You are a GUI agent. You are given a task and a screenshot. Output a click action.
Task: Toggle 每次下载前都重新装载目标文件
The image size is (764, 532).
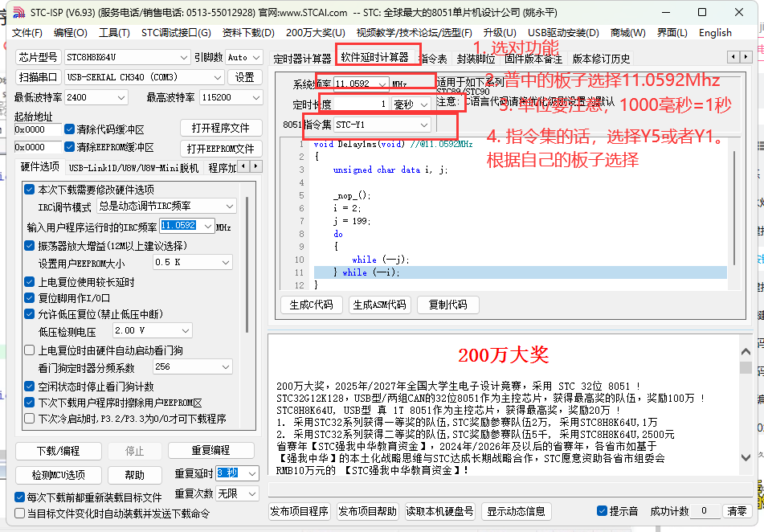pos(19,497)
